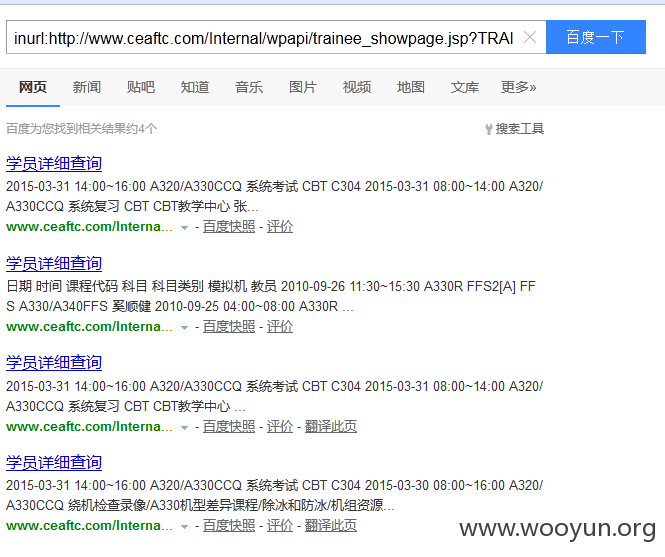Go to the 知道 tab
The height and width of the screenshot is (557, 665).
pyautogui.click(x=195, y=87)
